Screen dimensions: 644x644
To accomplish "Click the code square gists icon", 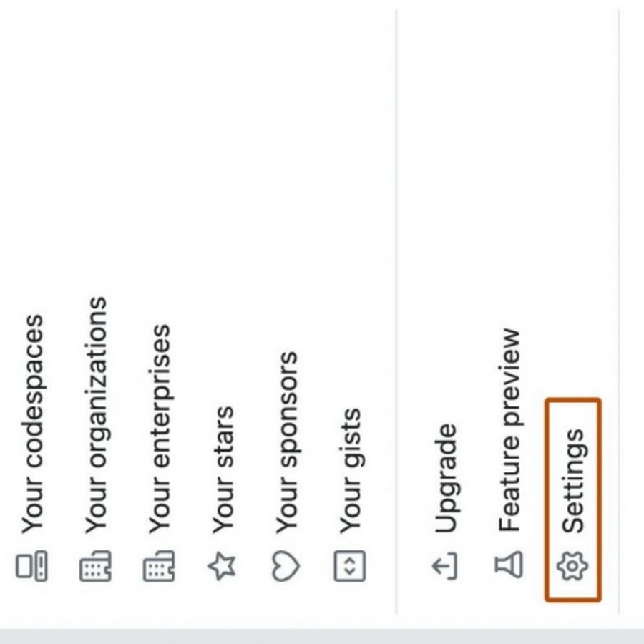I will click(350, 567).
